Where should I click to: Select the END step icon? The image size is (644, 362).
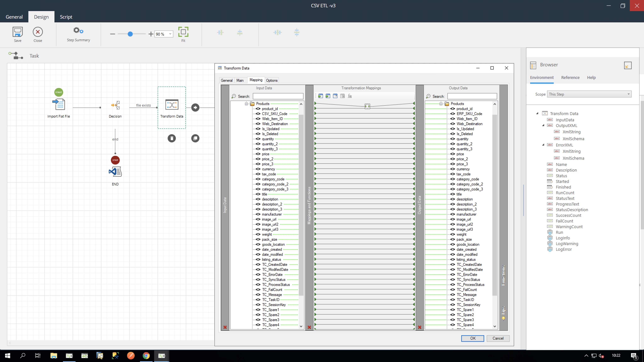click(x=115, y=172)
